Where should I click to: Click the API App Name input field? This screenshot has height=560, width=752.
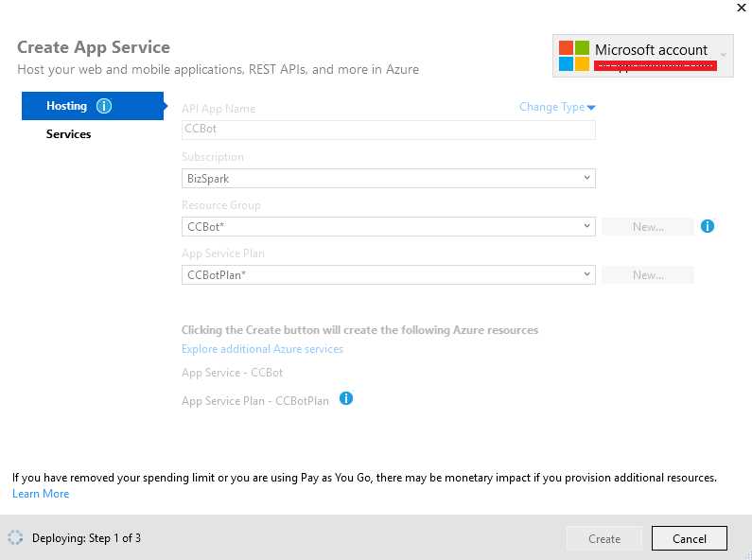[389, 130]
